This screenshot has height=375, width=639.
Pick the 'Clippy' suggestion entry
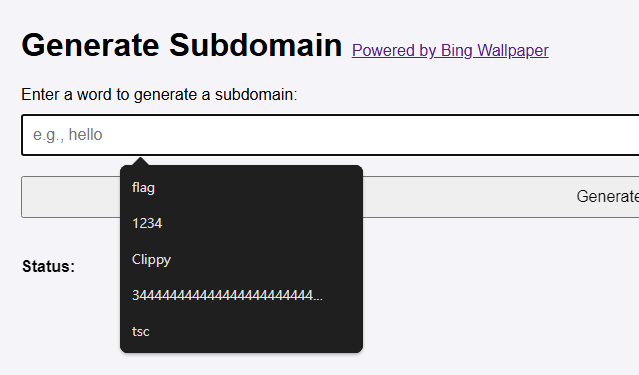[x=241, y=260]
